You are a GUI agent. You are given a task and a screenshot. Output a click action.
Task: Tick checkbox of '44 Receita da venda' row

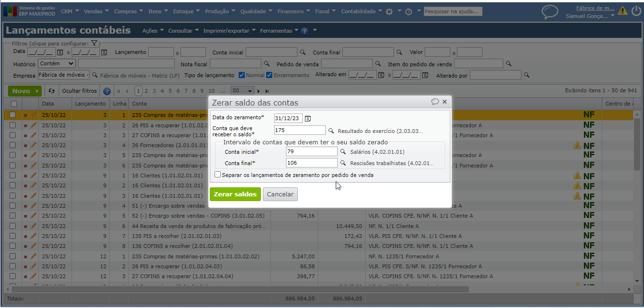[13, 226]
